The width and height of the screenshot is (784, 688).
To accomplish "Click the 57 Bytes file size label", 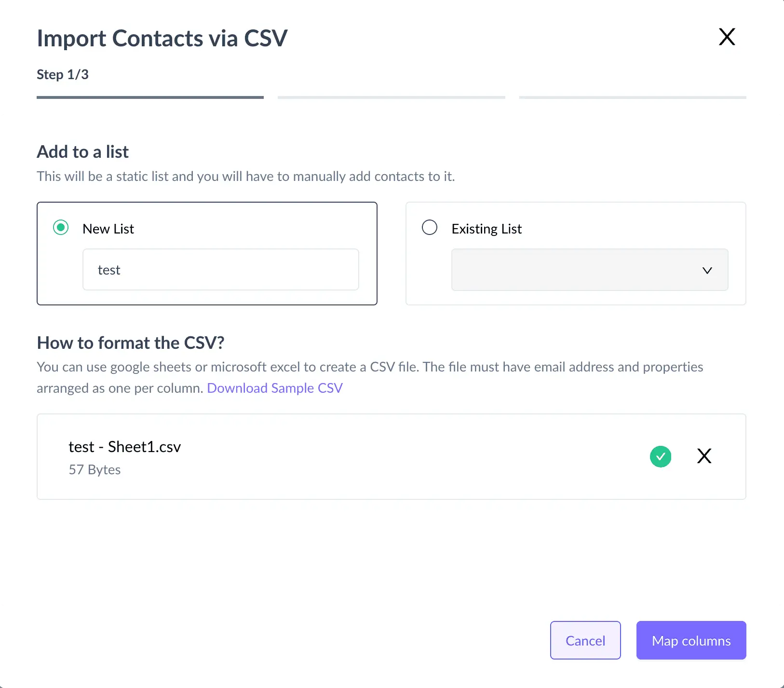I will coord(95,469).
